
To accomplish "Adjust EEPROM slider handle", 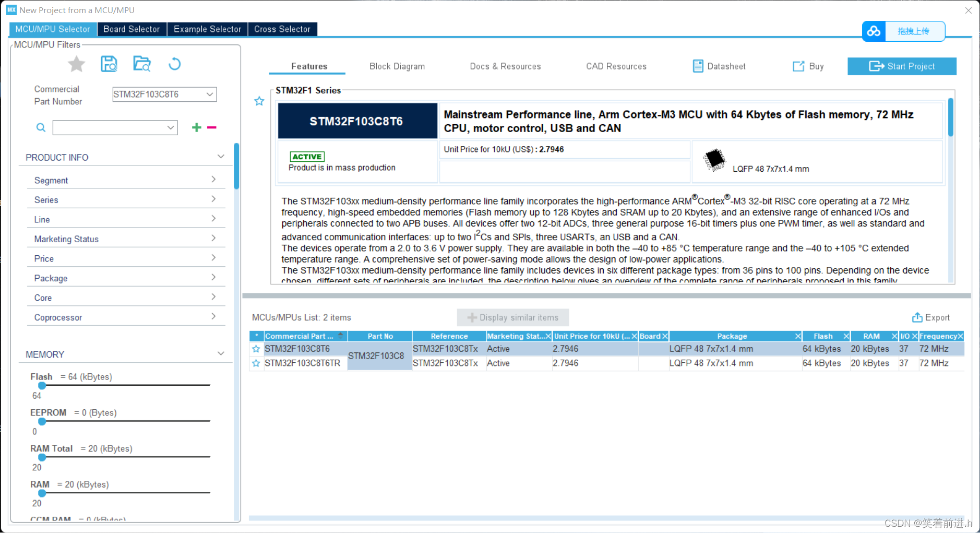I will pos(42,421).
